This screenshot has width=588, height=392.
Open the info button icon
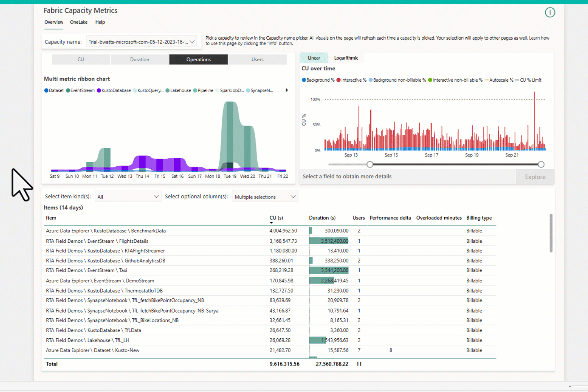550,13
